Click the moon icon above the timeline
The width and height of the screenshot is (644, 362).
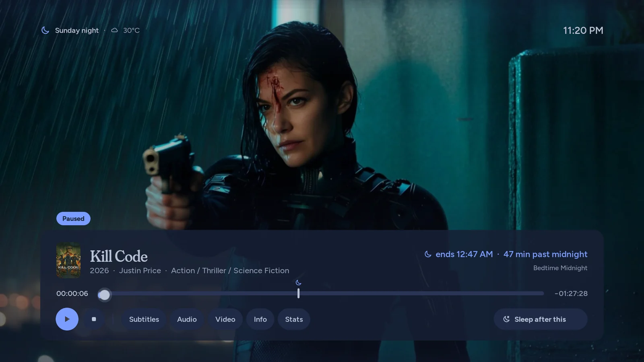(x=298, y=283)
